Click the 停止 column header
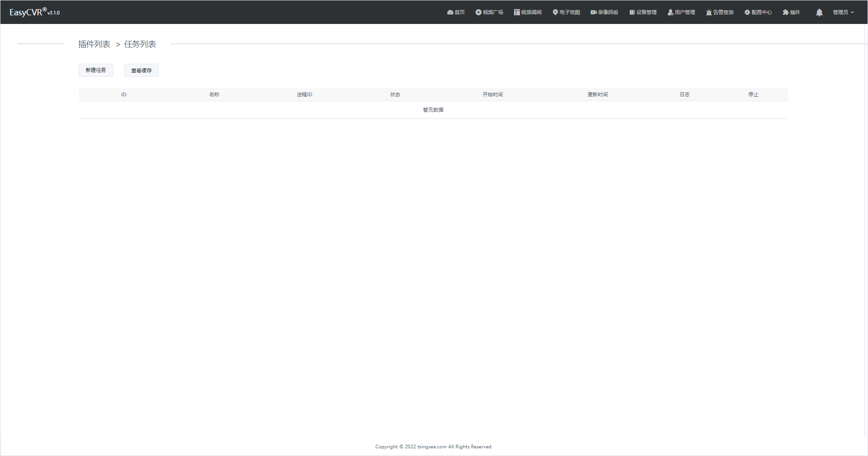 click(x=753, y=94)
